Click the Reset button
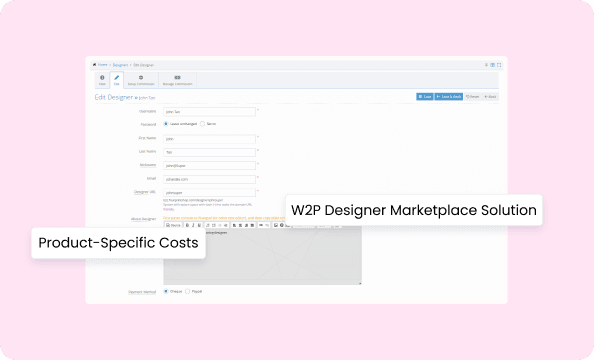 pyautogui.click(x=472, y=97)
